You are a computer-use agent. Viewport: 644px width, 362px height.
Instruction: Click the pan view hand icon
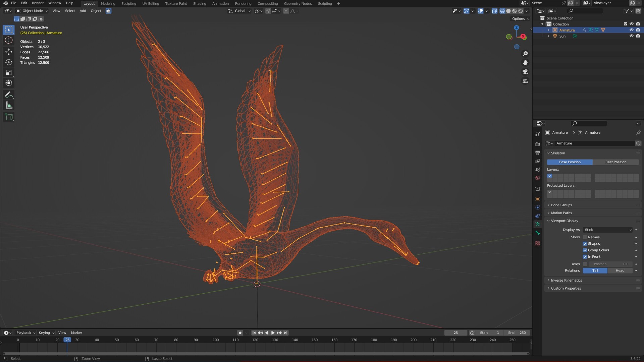pyautogui.click(x=525, y=63)
